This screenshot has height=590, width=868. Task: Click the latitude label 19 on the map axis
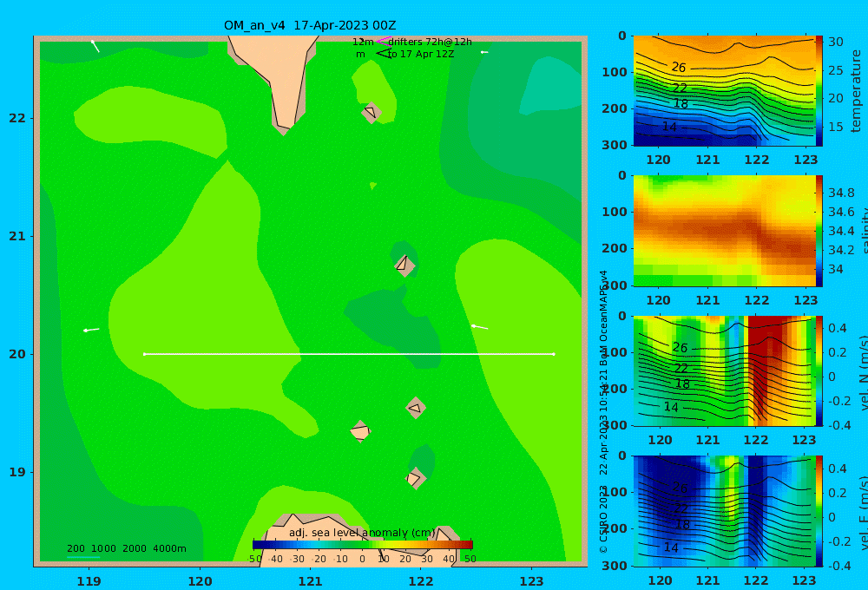[x=17, y=472]
